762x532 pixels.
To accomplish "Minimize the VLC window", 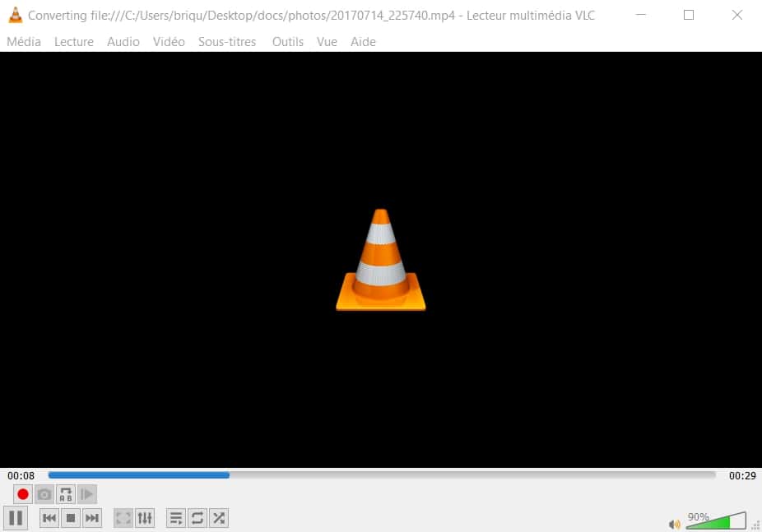I will click(641, 15).
